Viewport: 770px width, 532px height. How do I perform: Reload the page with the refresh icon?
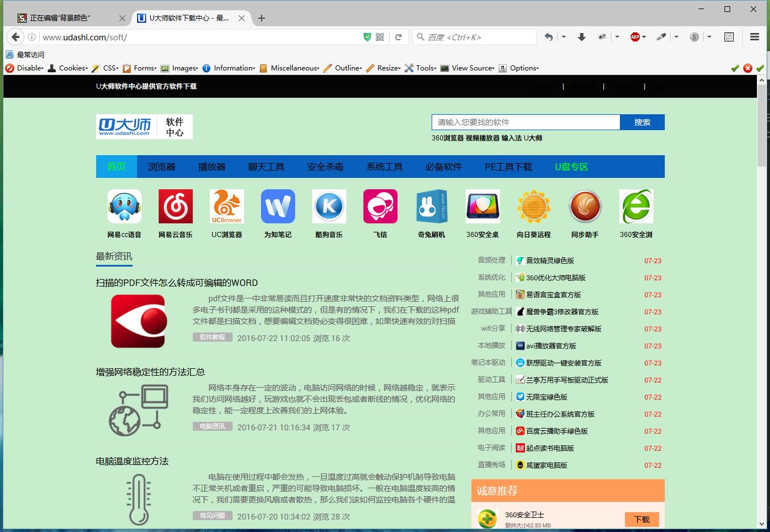[398, 37]
